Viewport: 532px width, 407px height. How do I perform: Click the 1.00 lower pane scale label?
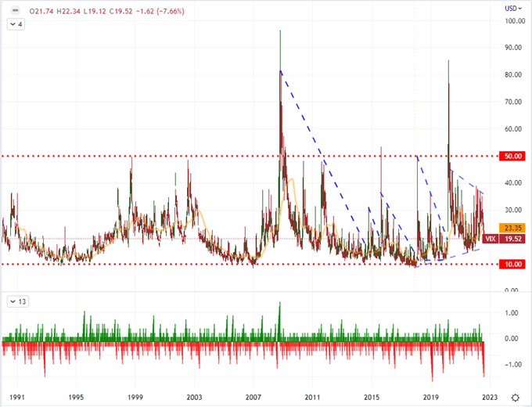point(512,313)
